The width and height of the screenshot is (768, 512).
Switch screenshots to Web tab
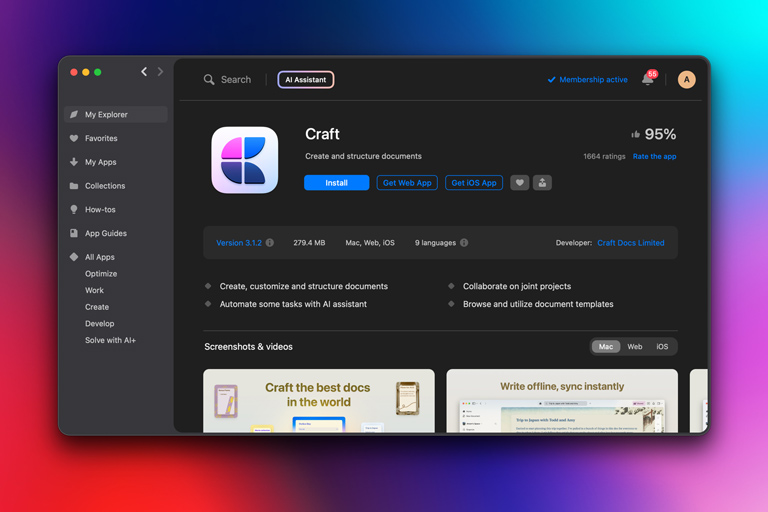pos(635,346)
